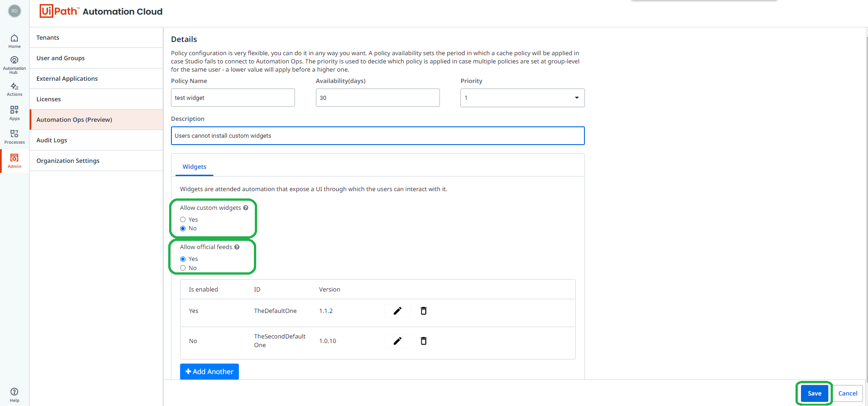
Task: Click the Add Another button
Action: click(x=209, y=371)
